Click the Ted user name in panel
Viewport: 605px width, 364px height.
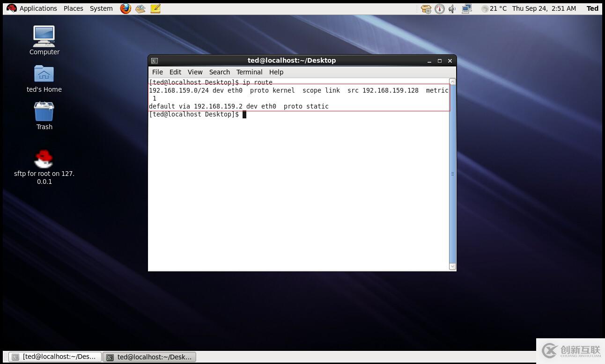coord(592,8)
